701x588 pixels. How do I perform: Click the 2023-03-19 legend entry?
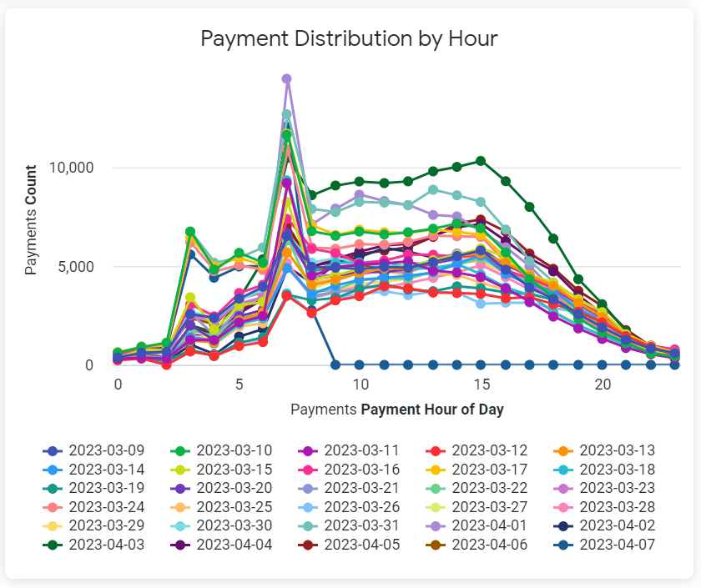(93, 488)
